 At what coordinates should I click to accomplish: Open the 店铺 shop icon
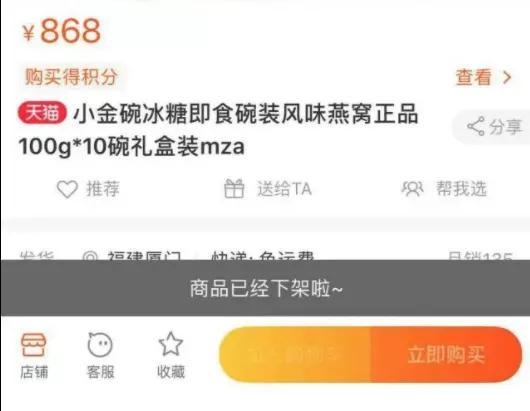click(x=33, y=344)
